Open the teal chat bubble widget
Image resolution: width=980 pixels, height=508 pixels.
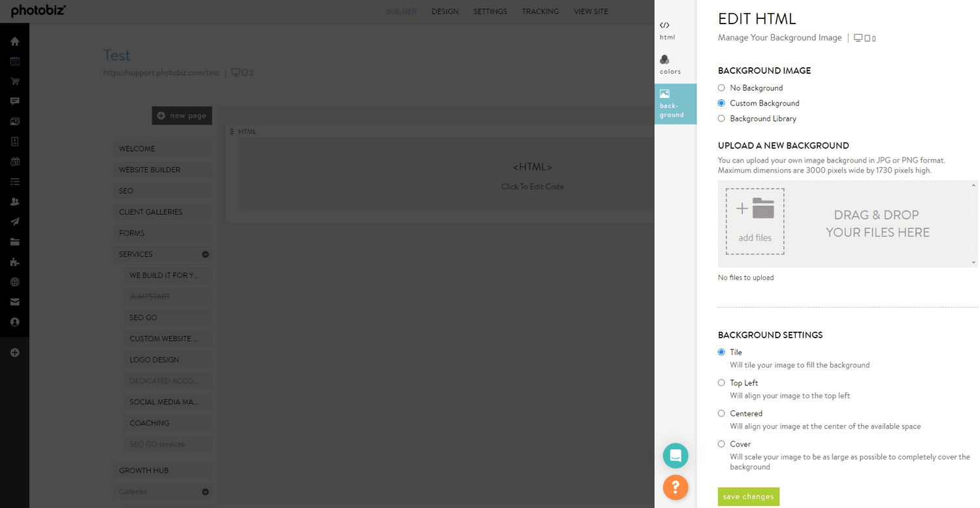click(676, 456)
